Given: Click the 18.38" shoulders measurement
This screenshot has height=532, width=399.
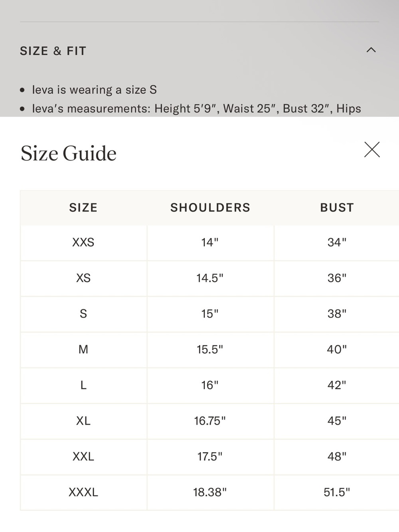Looking at the screenshot, I should tap(210, 492).
